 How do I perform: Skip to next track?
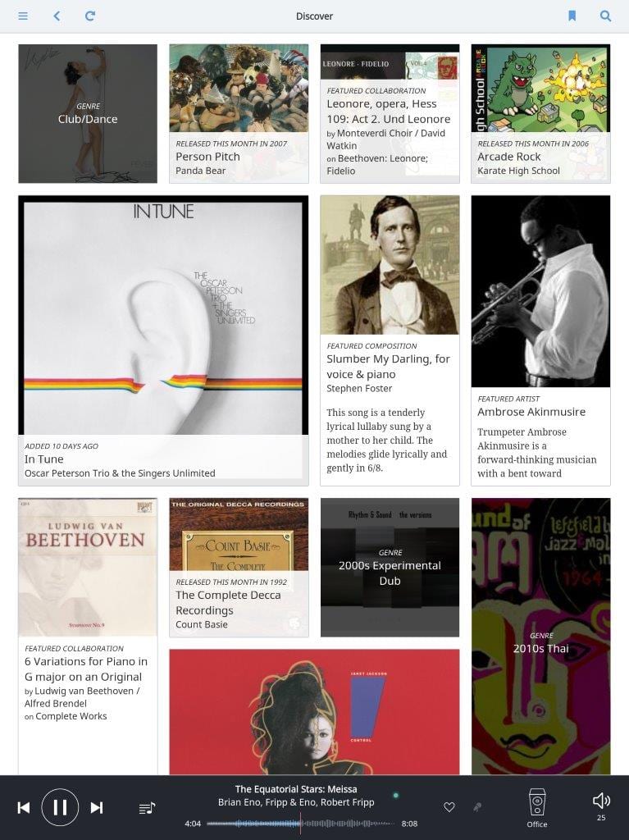(x=97, y=807)
